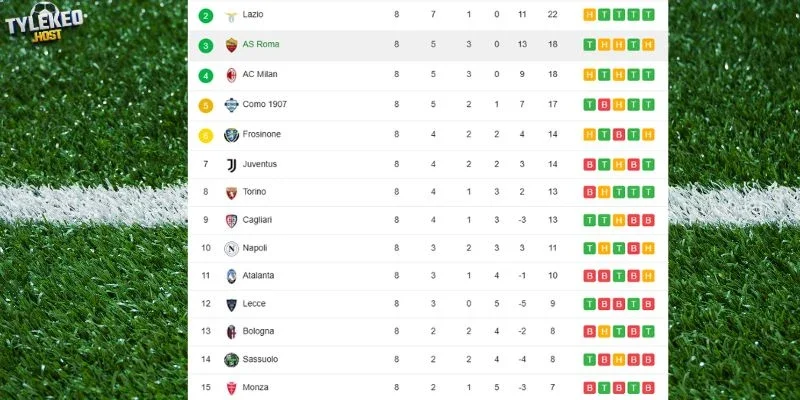Click the Sassuolo club crest

232,360
